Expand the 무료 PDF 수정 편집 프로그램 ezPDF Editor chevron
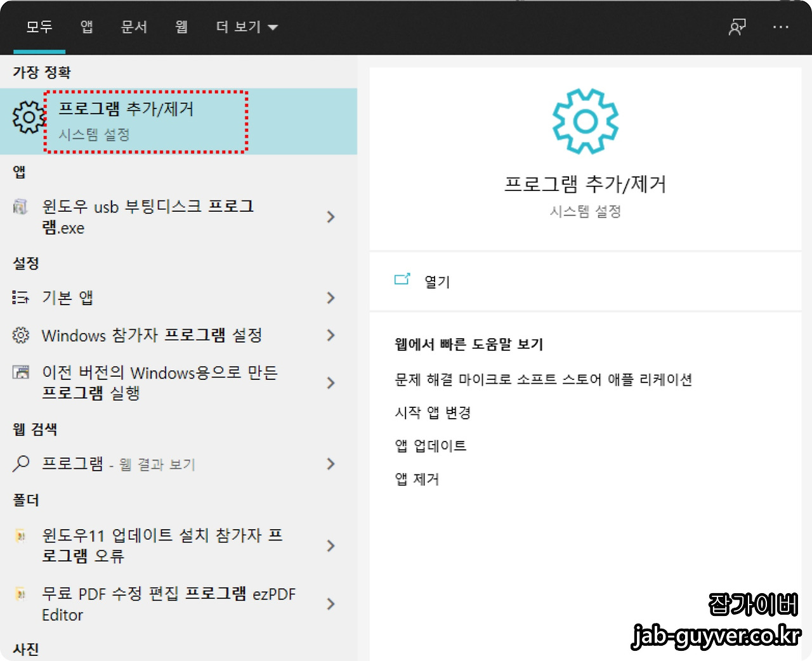The width and height of the screenshot is (812, 661). click(x=331, y=604)
